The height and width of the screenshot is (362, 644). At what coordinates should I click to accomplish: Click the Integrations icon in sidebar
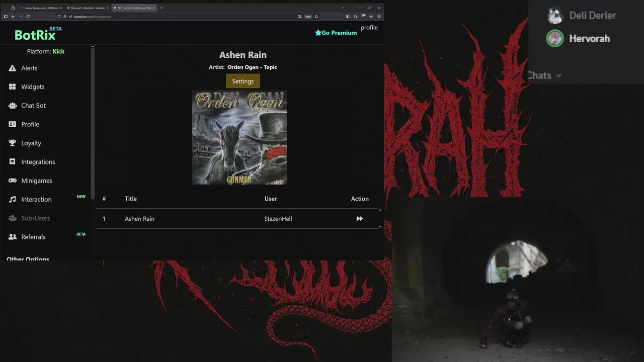click(13, 162)
